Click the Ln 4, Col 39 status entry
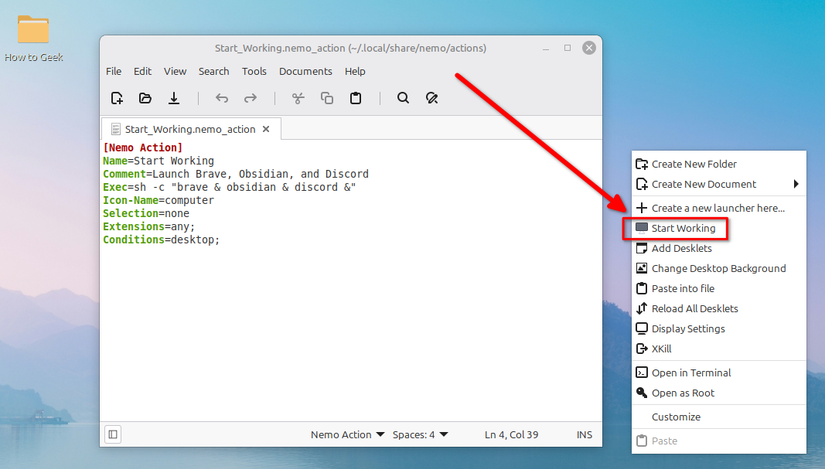Image resolution: width=825 pixels, height=469 pixels. pyautogui.click(x=511, y=435)
